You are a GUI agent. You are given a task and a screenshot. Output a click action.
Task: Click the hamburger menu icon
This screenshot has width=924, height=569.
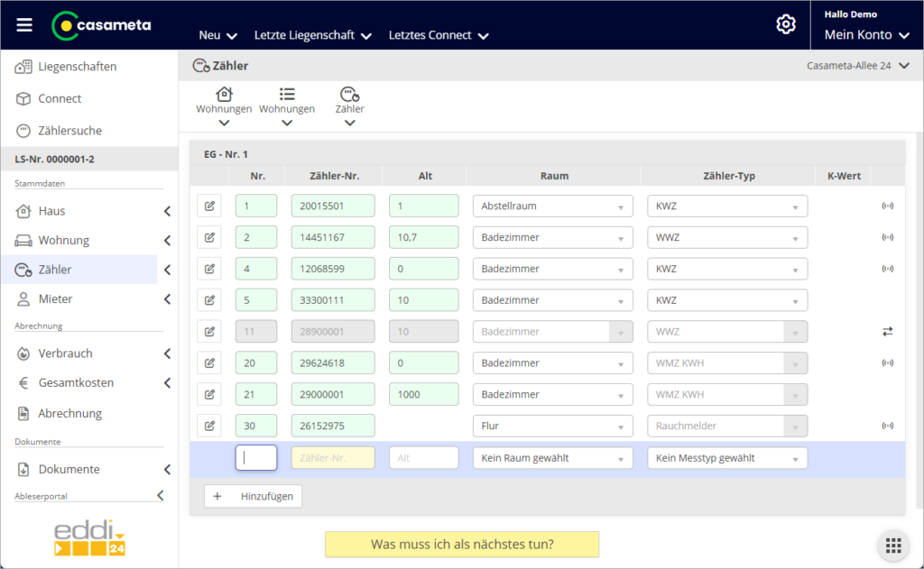coord(24,25)
